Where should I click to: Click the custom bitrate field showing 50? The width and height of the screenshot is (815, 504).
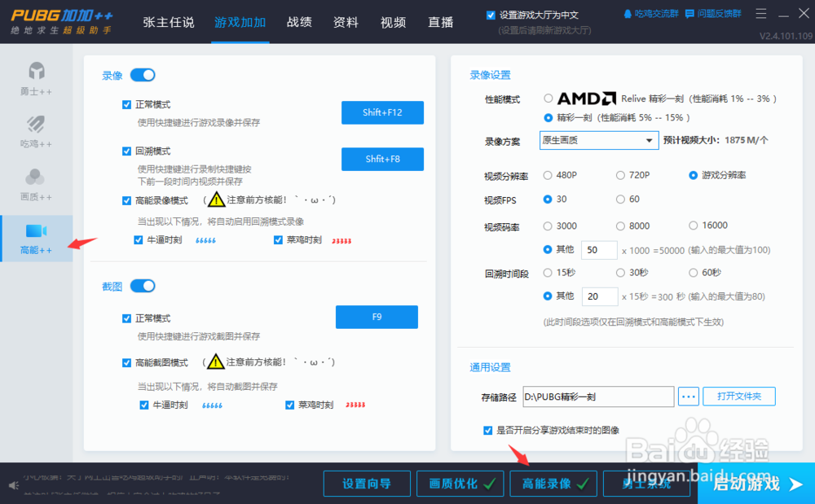click(x=599, y=250)
